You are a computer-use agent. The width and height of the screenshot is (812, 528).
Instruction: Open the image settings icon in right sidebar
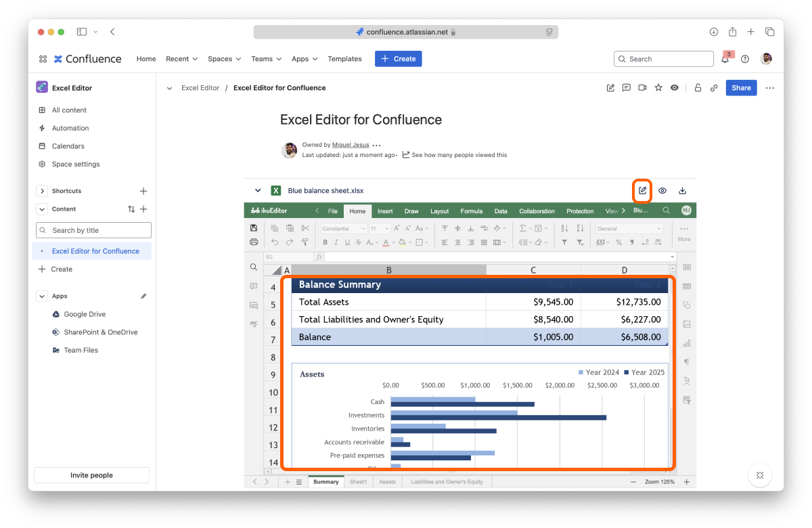coord(687,324)
